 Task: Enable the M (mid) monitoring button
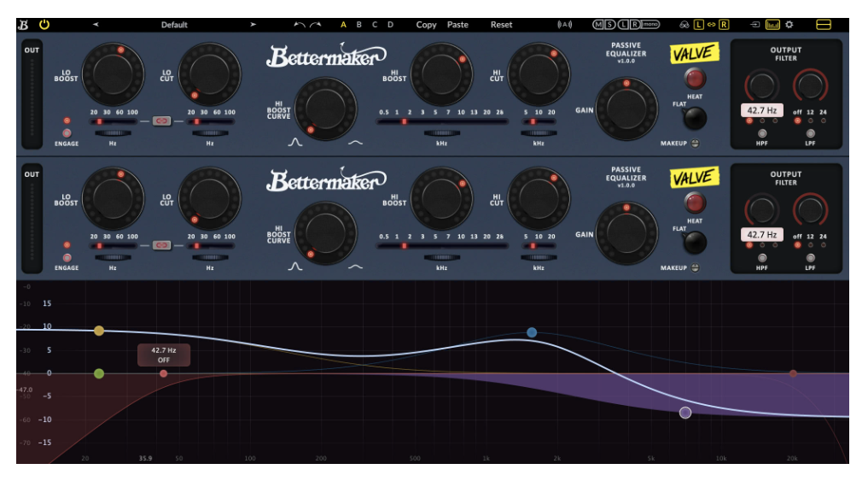(x=597, y=25)
